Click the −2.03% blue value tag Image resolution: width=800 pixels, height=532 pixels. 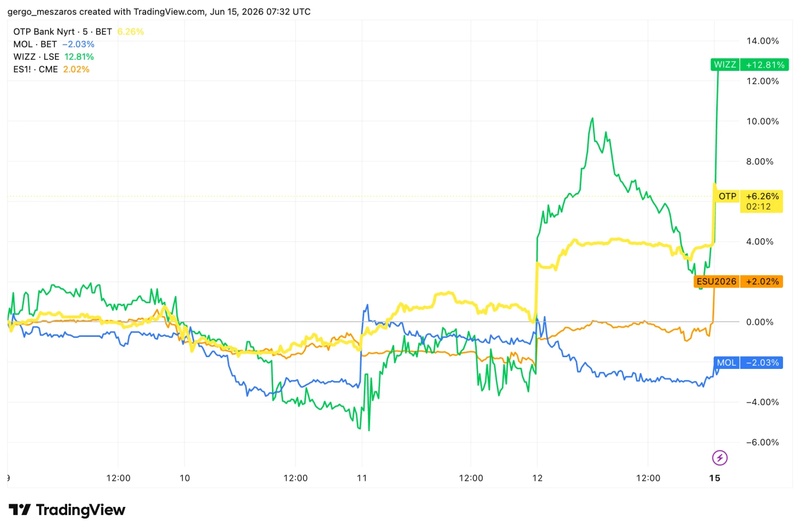pos(762,362)
